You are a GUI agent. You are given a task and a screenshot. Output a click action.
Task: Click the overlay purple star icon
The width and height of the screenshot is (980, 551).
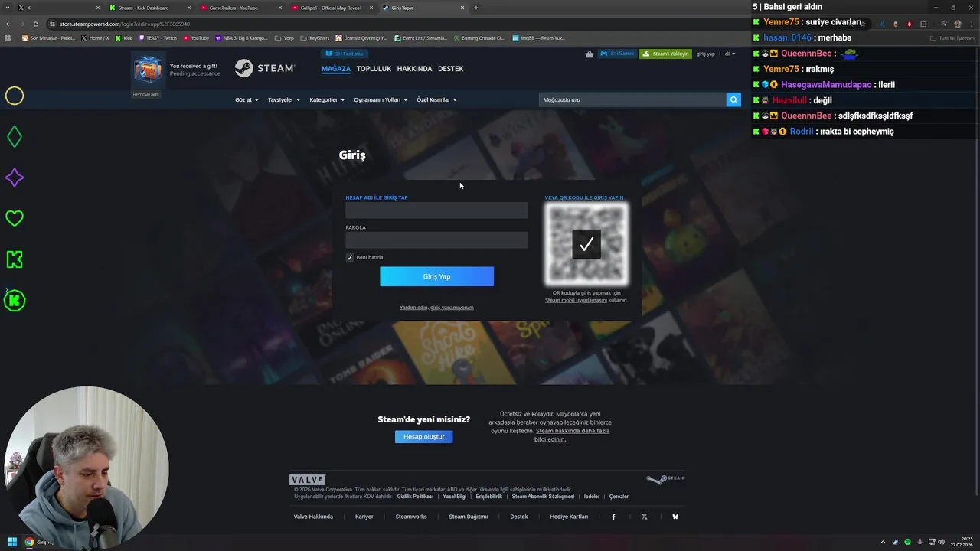[15, 178]
